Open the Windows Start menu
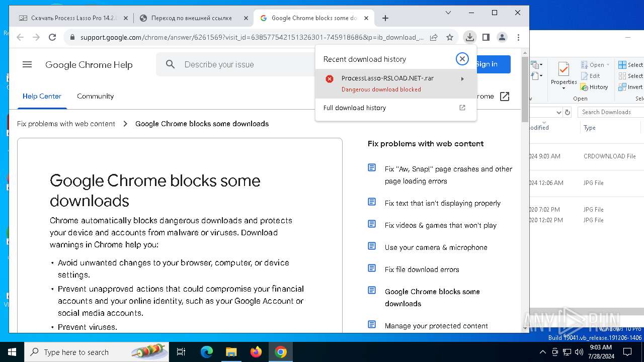The width and height of the screenshot is (644, 362). click(12, 352)
